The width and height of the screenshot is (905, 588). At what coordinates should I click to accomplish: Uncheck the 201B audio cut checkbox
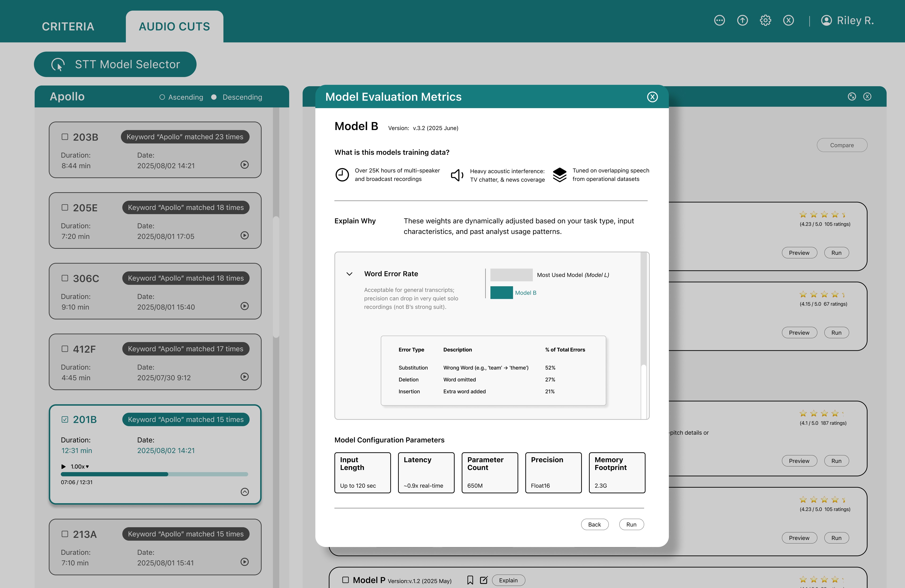pyautogui.click(x=65, y=420)
